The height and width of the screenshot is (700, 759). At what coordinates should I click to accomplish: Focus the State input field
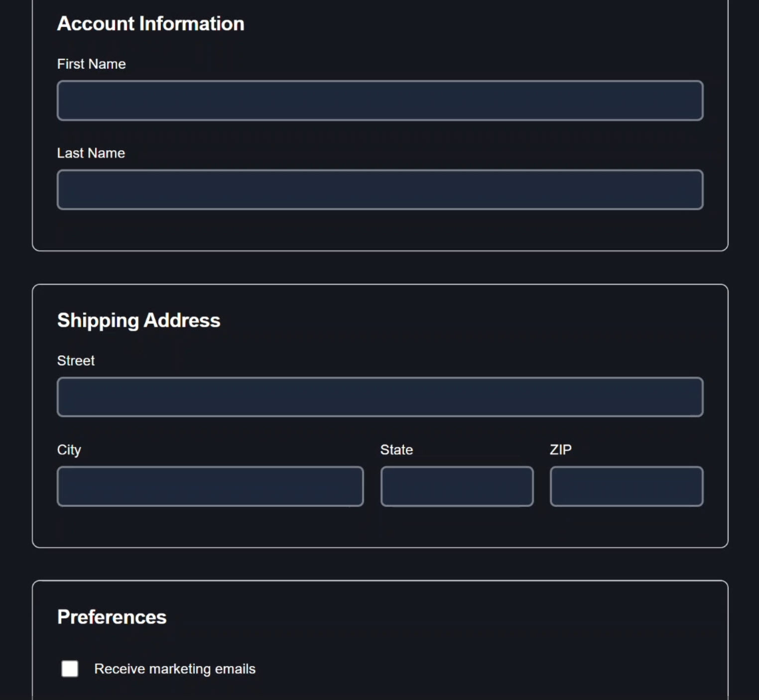tap(457, 486)
